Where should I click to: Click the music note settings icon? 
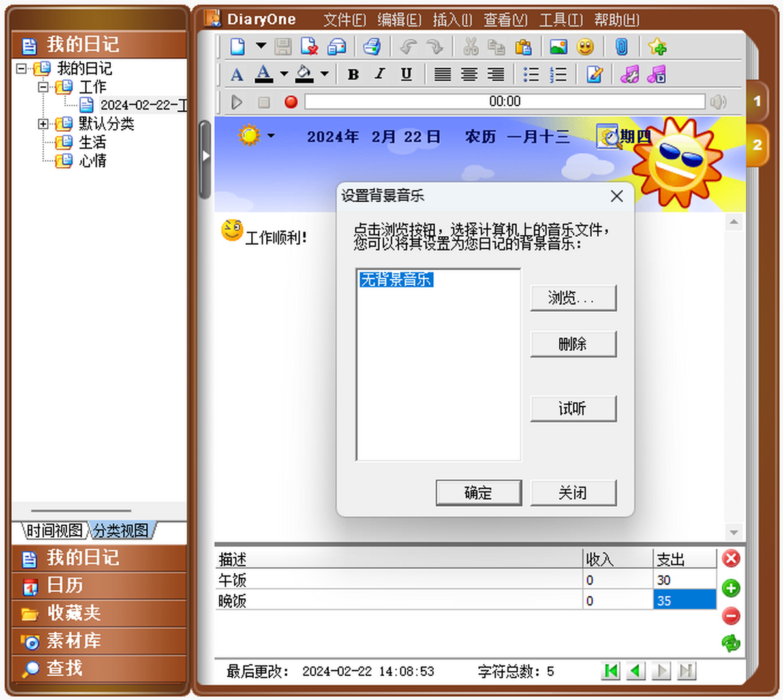click(630, 74)
